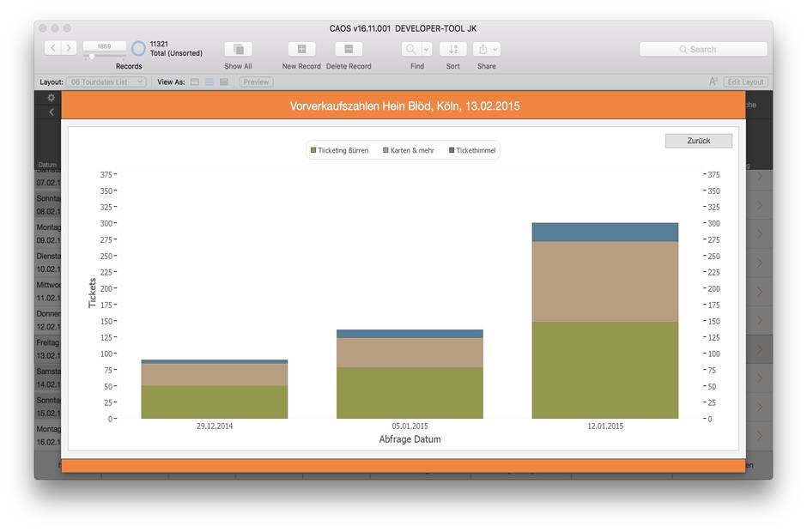The width and height of the screenshot is (807, 532).
Task: Open detail chevron for Freitag row
Action: 760,349
